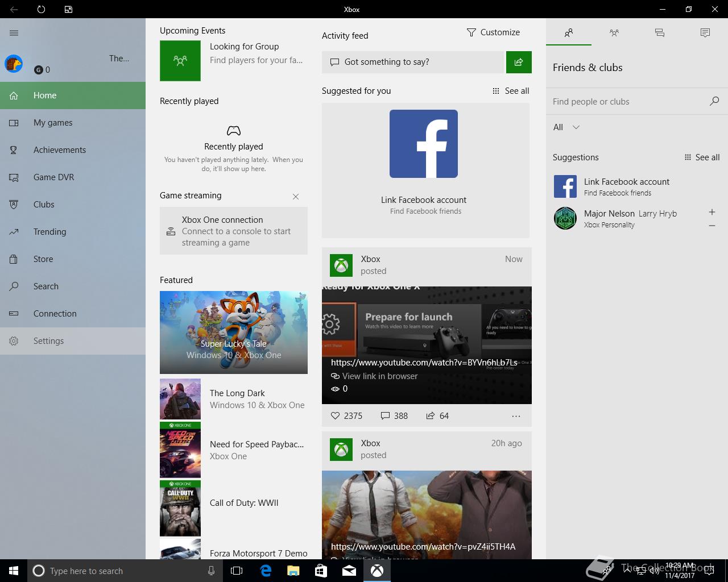Click the friends search magnifier icon
728x582 pixels.
(714, 101)
